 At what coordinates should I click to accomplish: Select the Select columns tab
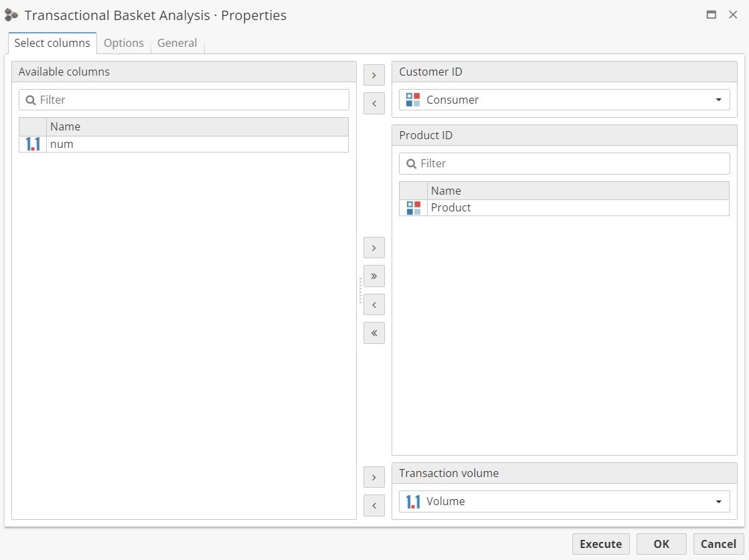[x=52, y=43]
